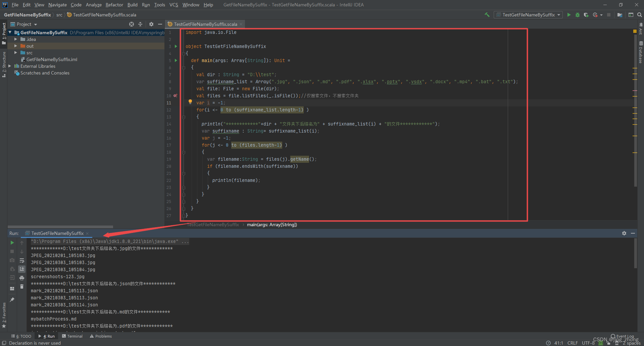Open the Analyze menu

tap(94, 5)
